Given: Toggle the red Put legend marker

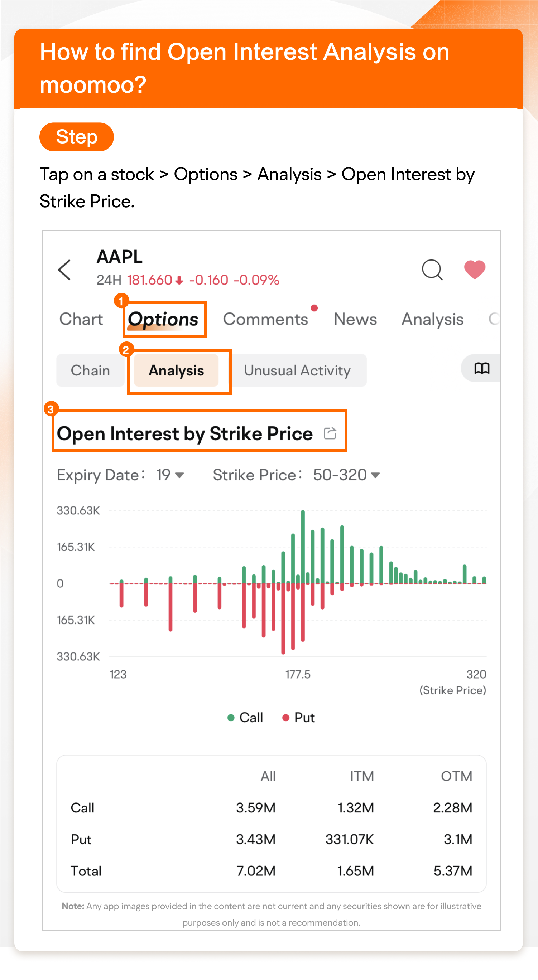Looking at the screenshot, I should click(x=285, y=718).
